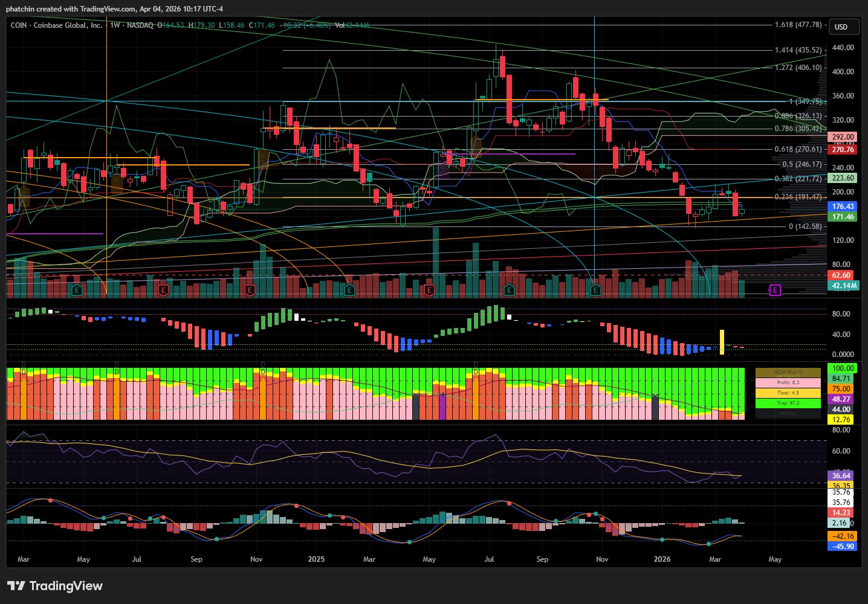Open the green earnings E marker near February 2025
Viewport: 868px width, 604px height.
coord(349,291)
